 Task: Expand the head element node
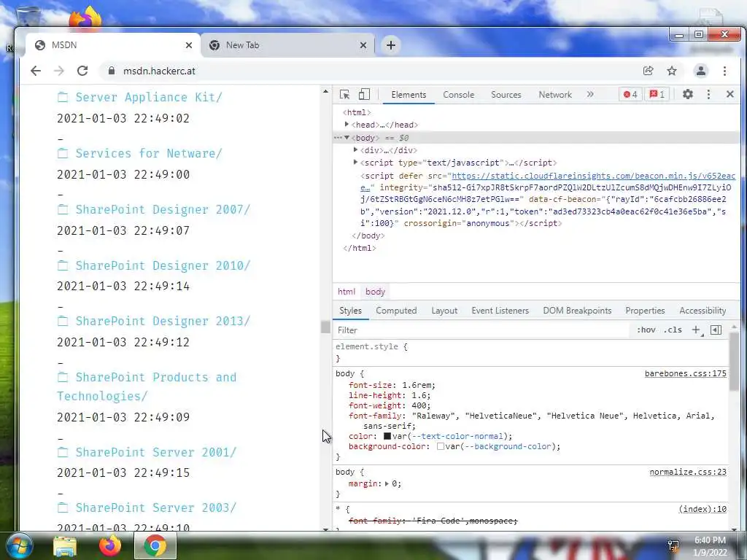347,124
